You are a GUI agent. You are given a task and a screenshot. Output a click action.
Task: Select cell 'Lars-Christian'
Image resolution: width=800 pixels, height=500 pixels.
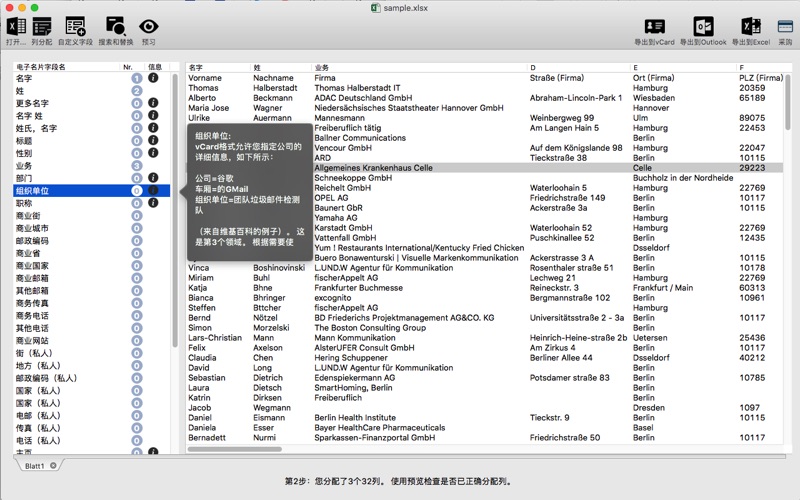pos(215,338)
